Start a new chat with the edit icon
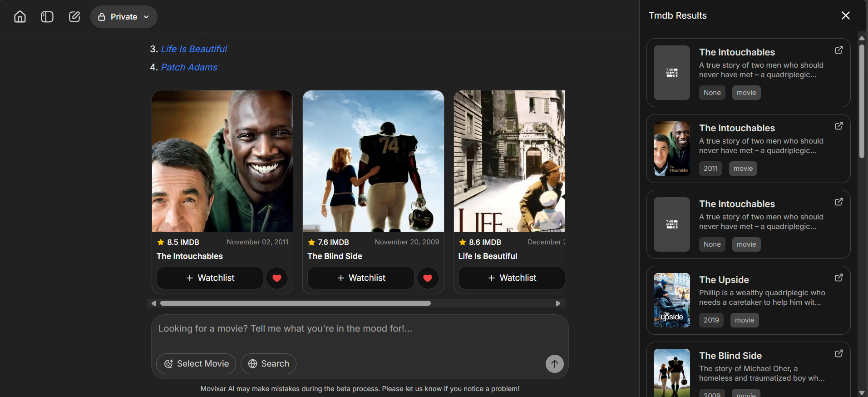Viewport: 868px width, 397px height. 74,17
